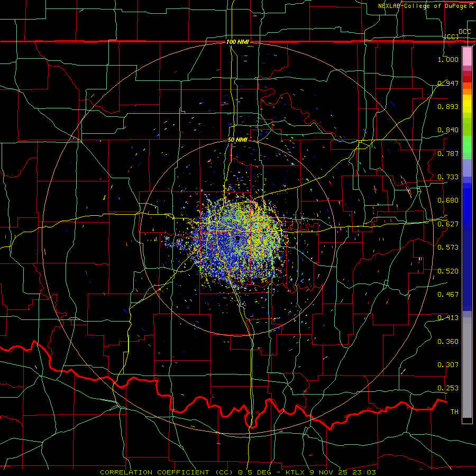Click the 100 NMI range ring label
This screenshot has height=476, width=476.
pyautogui.click(x=237, y=42)
